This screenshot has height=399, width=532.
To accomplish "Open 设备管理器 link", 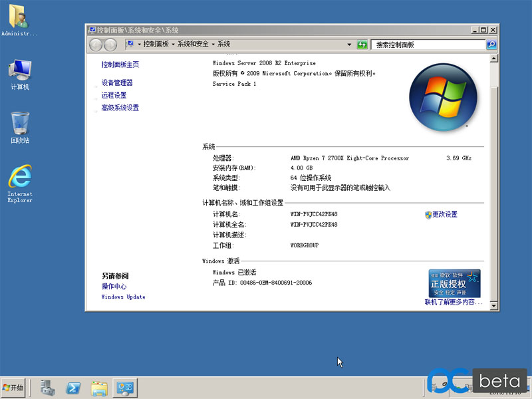I will (117, 82).
